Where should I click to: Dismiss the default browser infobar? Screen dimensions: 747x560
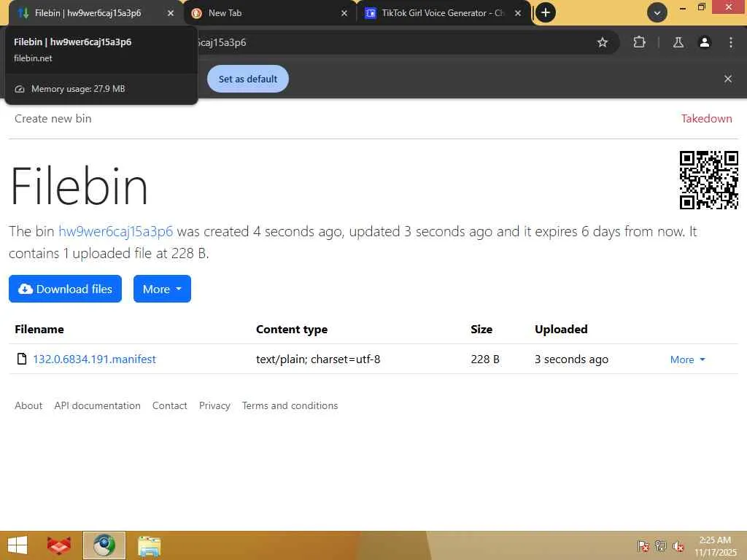pos(727,79)
